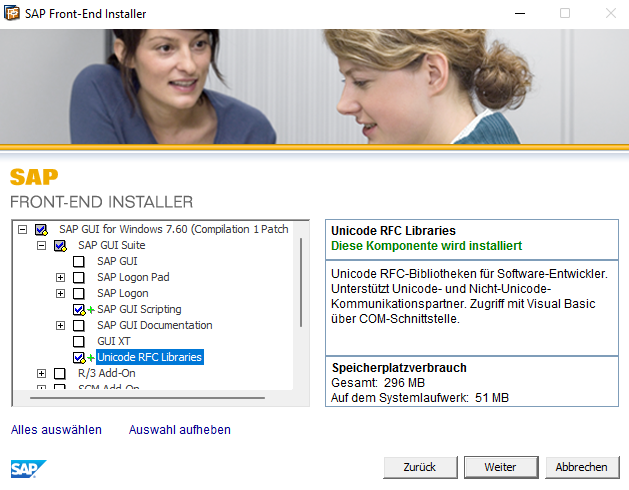Select the SAP GUI for Windows 7.60 tree label

(x=173, y=229)
